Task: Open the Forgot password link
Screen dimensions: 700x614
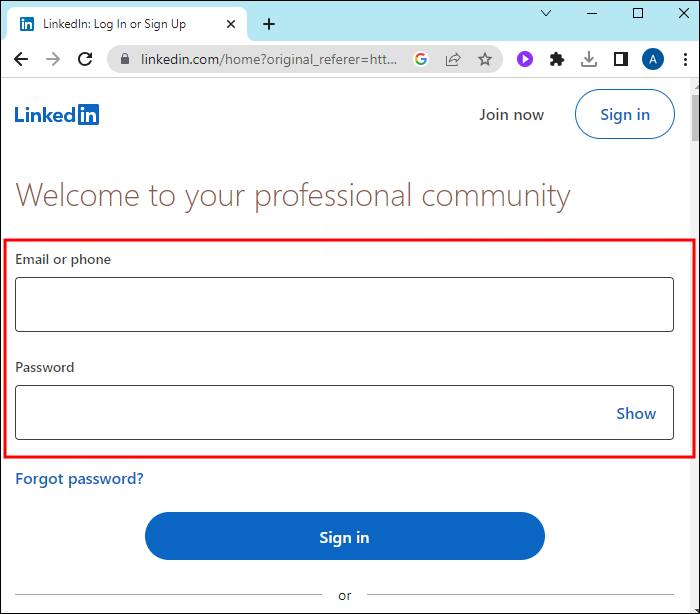Action: [79, 479]
